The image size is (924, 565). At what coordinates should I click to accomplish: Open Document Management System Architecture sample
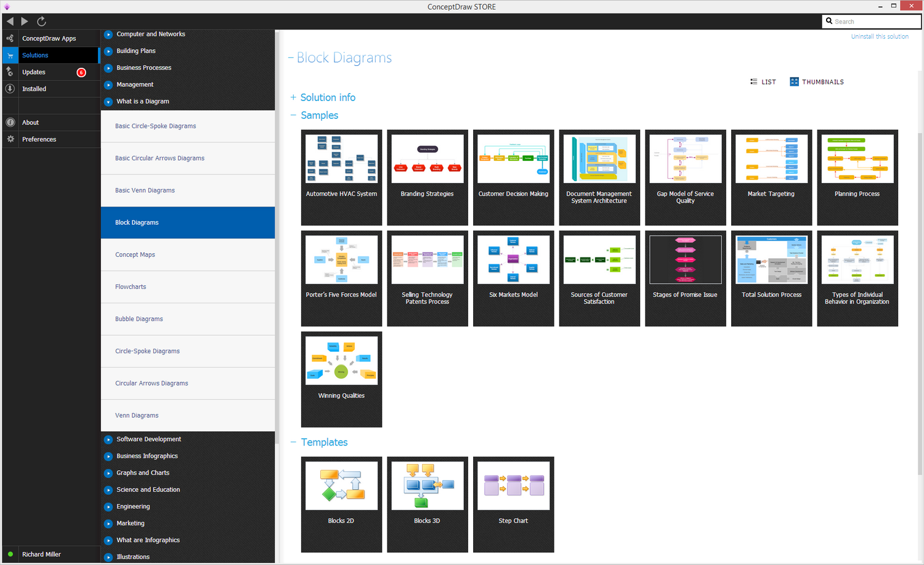tap(599, 177)
